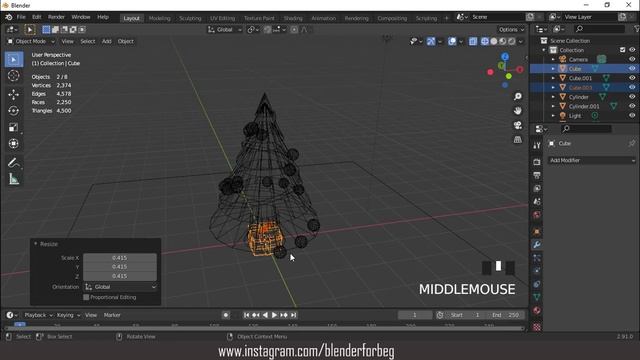Select Cube.001 in outliner

pos(580,78)
